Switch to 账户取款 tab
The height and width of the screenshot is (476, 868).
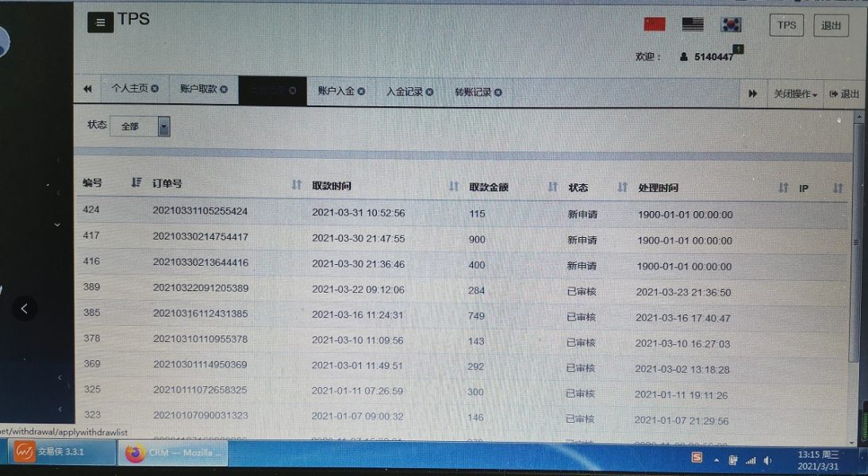pyautogui.click(x=198, y=89)
